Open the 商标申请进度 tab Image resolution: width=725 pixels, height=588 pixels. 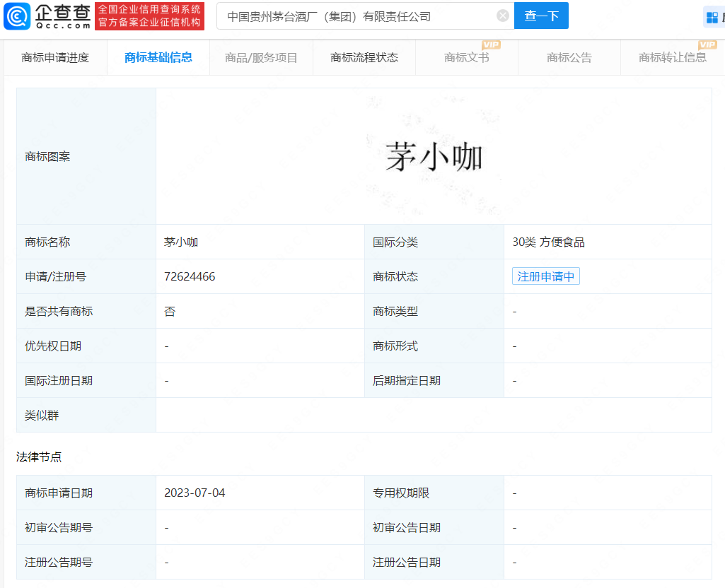coord(55,57)
